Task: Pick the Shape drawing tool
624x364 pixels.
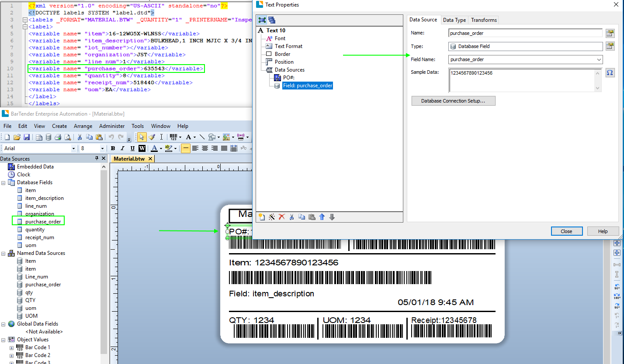Action: coord(211,137)
